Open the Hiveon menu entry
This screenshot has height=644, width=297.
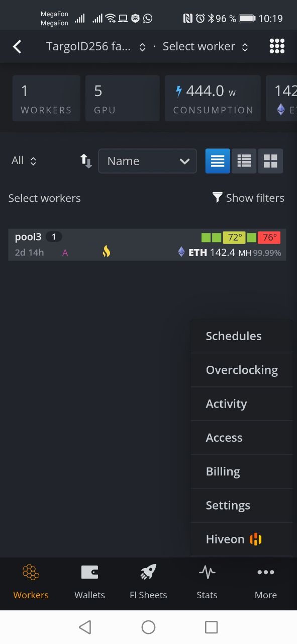tap(242, 539)
